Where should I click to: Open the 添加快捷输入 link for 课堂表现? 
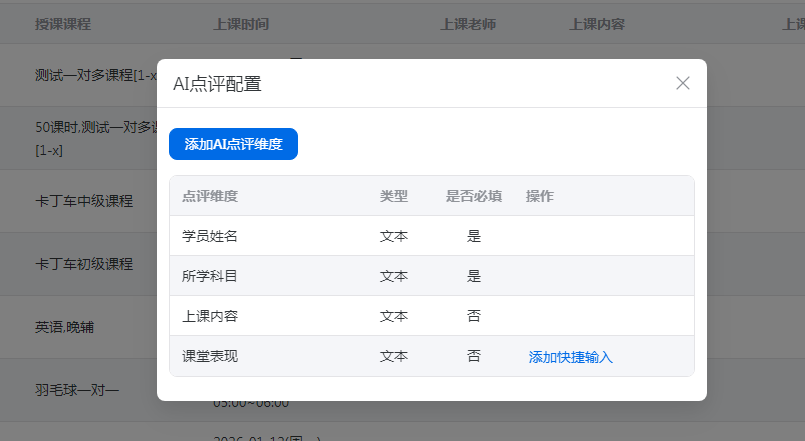click(x=570, y=357)
